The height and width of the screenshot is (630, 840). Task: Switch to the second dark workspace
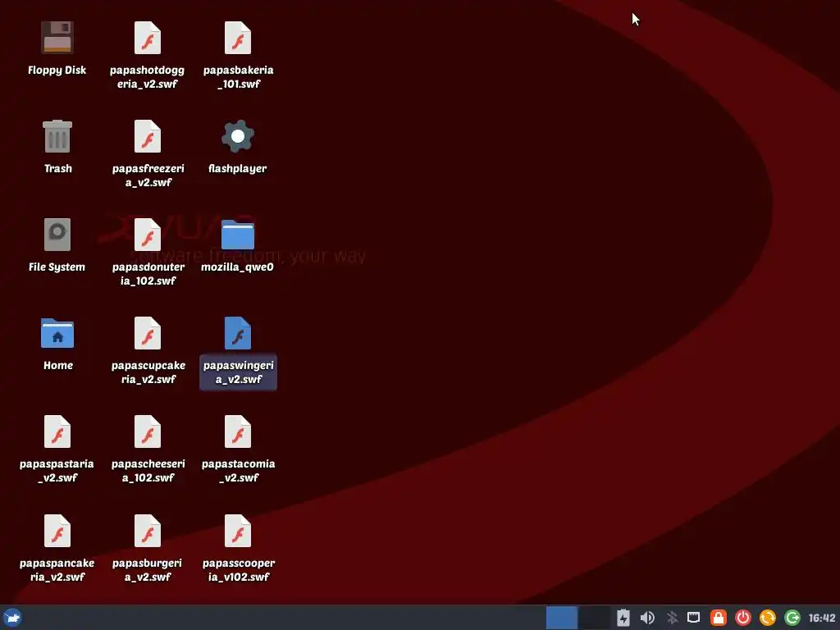click(594, 618)
